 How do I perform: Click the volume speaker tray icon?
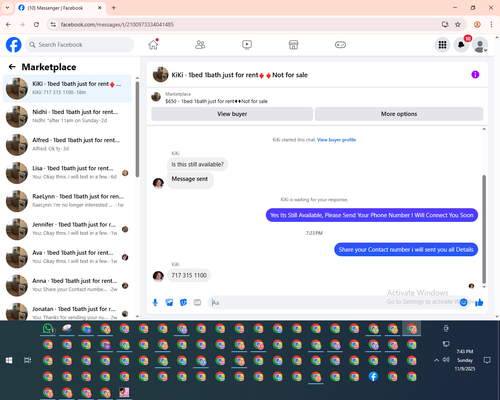[x=446, y=360]
